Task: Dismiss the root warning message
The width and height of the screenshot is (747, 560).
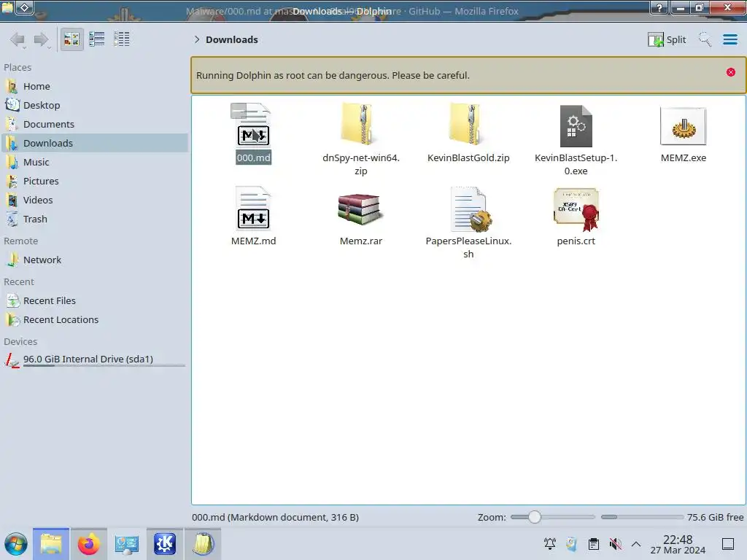Action: click(731, 72)
